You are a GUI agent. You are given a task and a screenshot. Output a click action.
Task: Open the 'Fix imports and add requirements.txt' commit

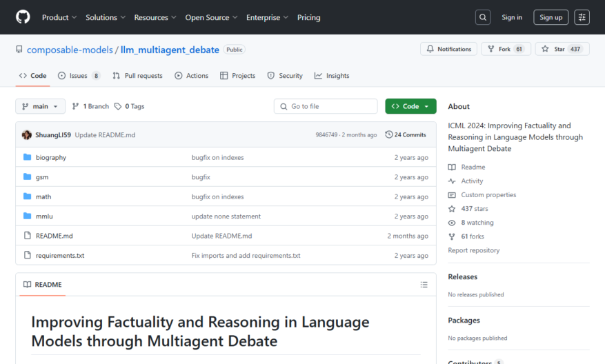tap(246, 255)
